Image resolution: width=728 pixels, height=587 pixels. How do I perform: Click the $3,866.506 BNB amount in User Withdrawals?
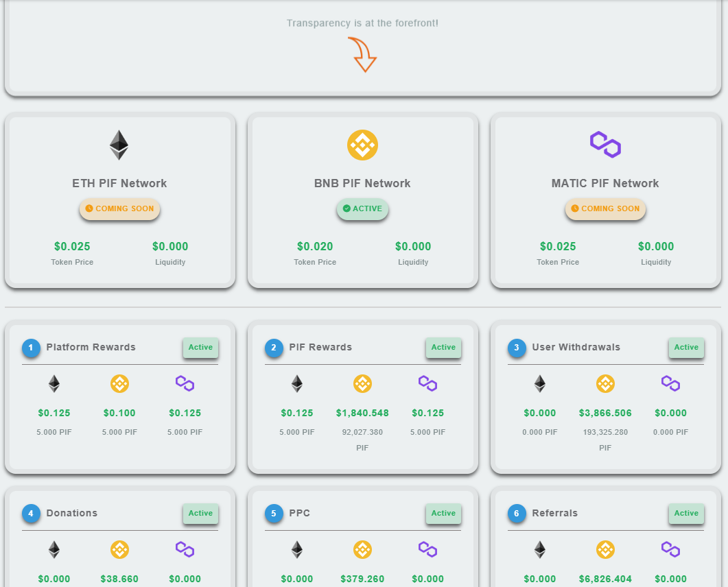pyautogui.click(x=605, y=413)
